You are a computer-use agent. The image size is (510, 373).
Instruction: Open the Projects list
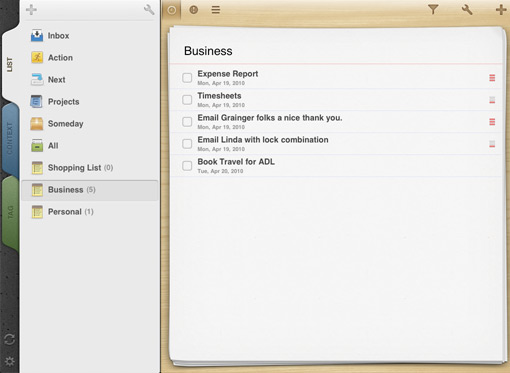pyautogui.click(x=90, y=101)
